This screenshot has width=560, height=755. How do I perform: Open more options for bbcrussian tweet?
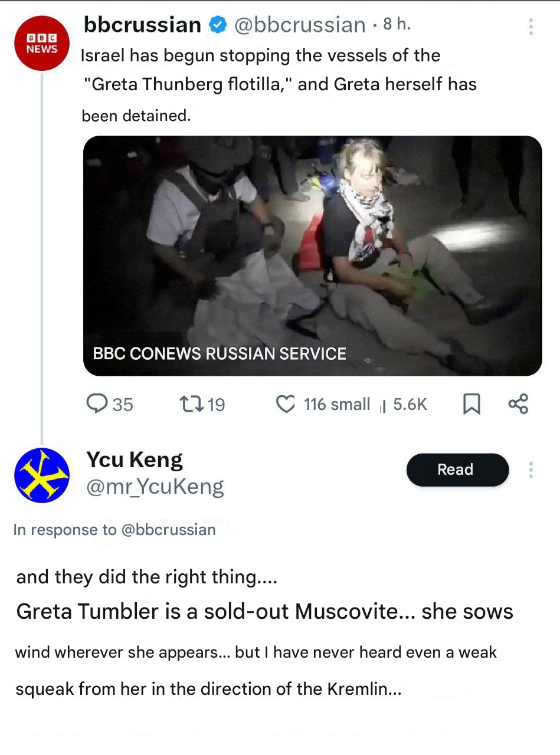click(x=531, y=27)
